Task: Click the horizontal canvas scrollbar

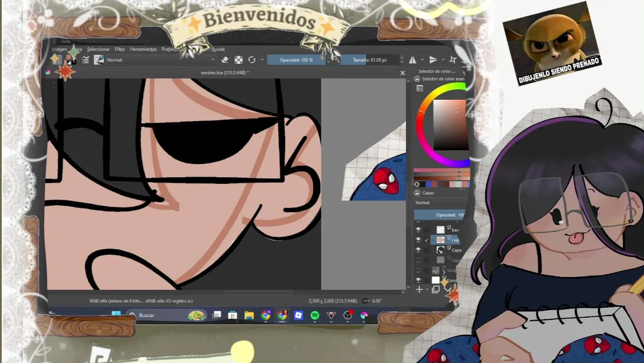Action: (259, 292)
